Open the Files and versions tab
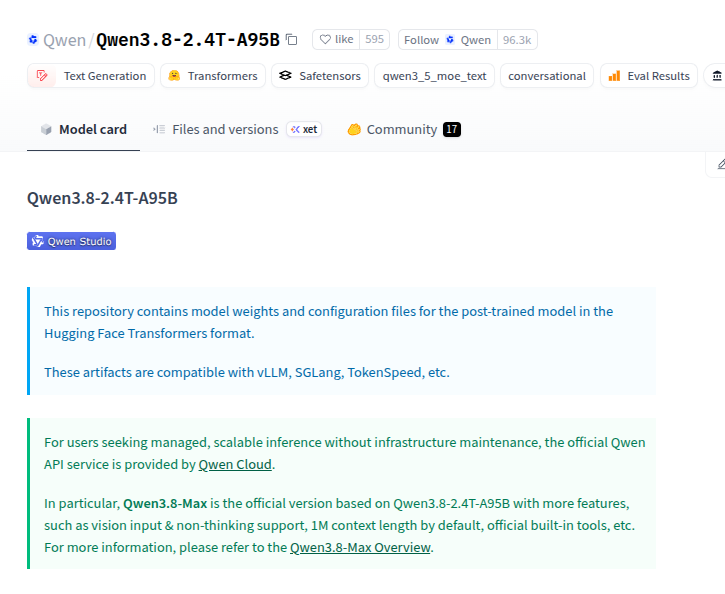The width and height of the screenshot is (725, 594). click(237, 129)
